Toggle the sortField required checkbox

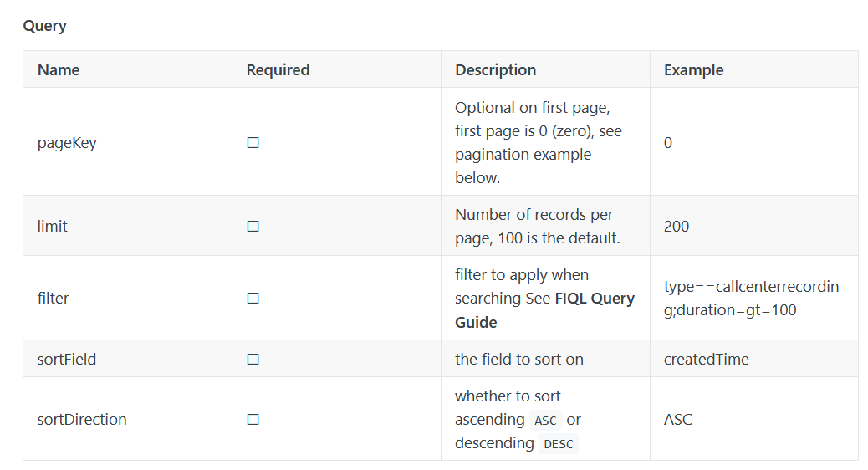pyautogui.click(x=253, y=360)
